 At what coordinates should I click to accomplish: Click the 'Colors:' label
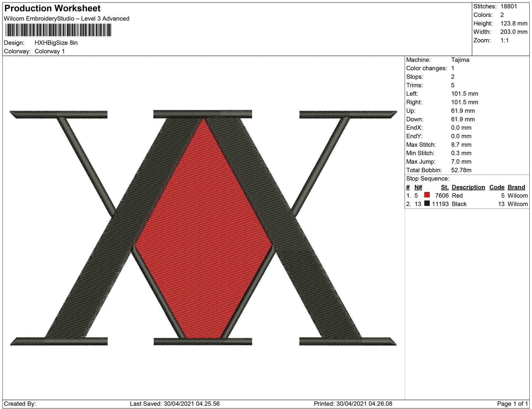[483, 15]
